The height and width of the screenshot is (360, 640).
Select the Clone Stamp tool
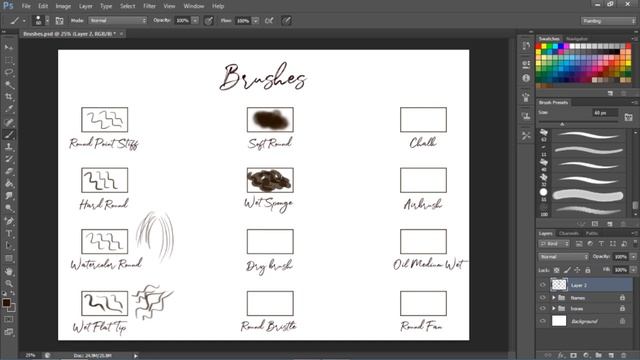9,147
